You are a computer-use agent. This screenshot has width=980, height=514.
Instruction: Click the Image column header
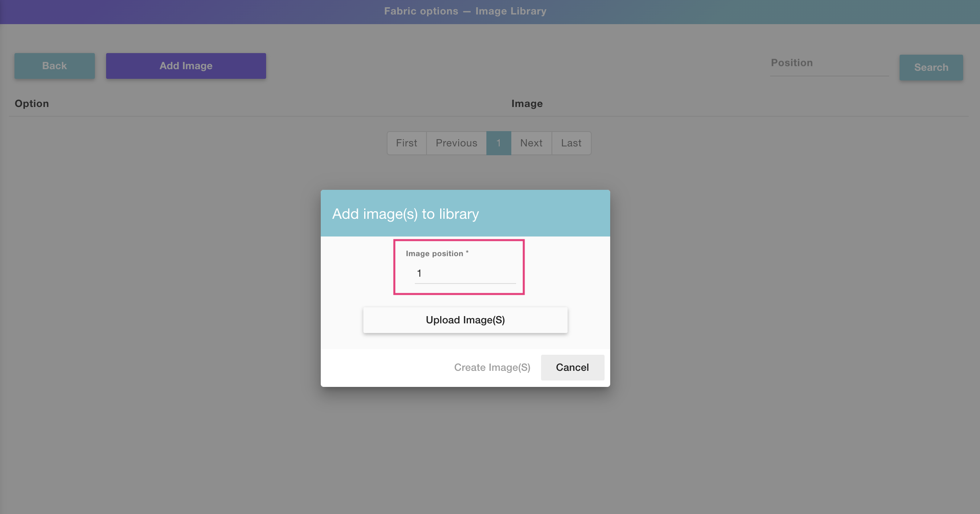(527, 104)
